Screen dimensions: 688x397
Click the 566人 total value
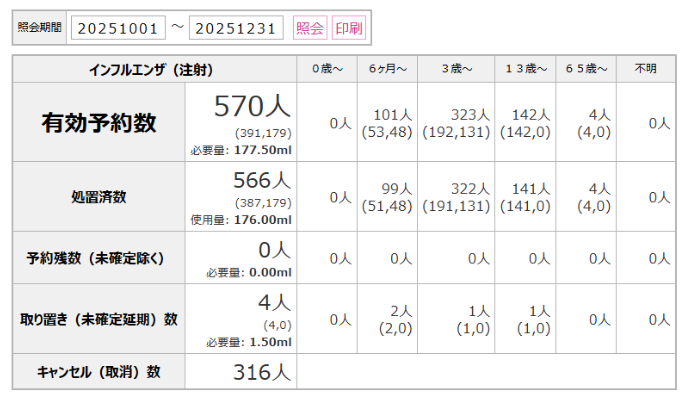pyautogui.click(x=262, y=180)
